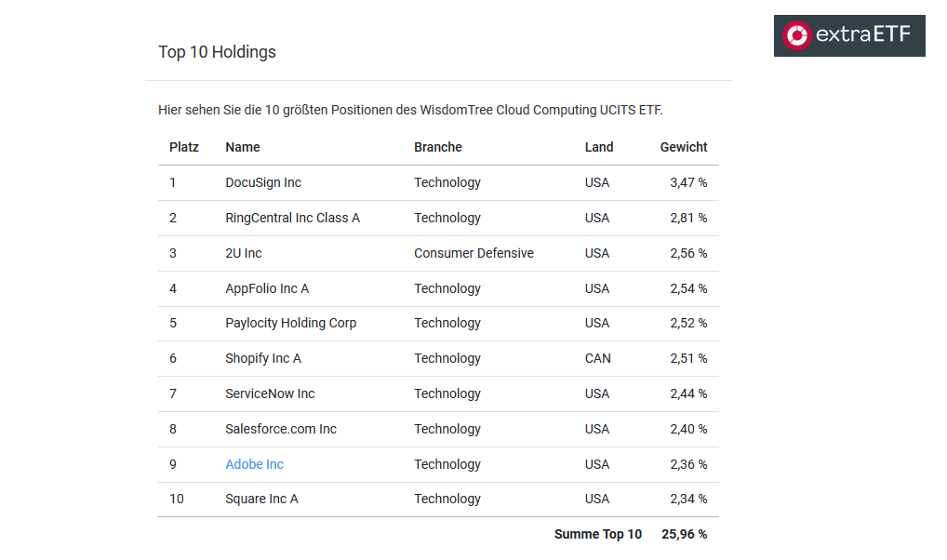Open the Adobe Inc link

(254, 464)
